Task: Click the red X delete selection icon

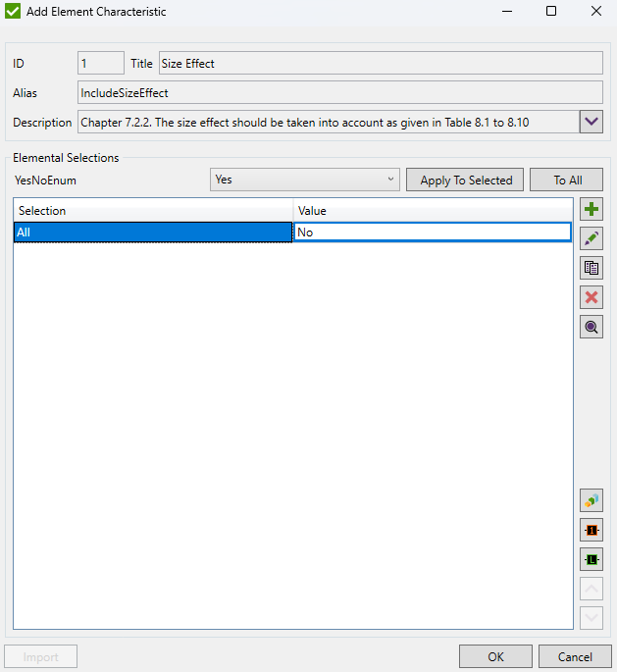Action: 591,297
